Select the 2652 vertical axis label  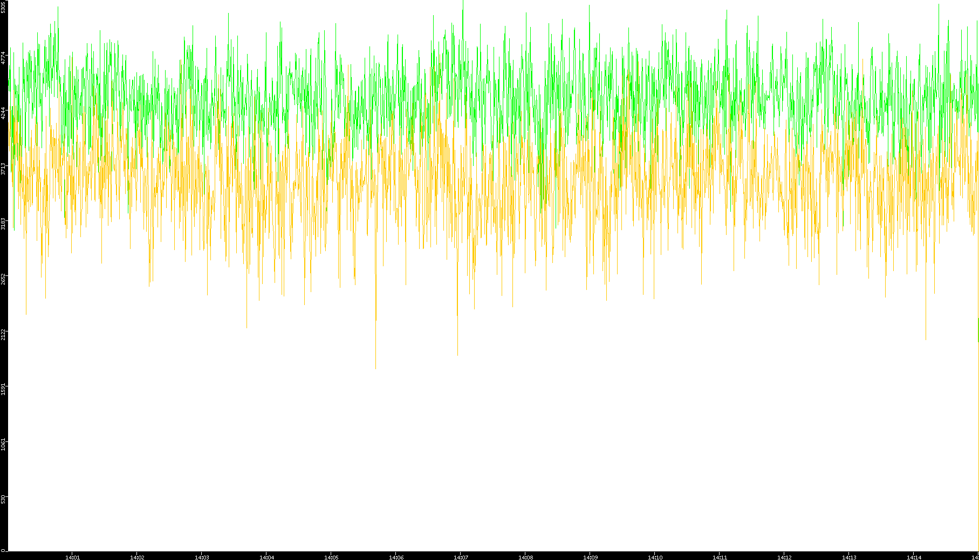(x=3, y=279)
